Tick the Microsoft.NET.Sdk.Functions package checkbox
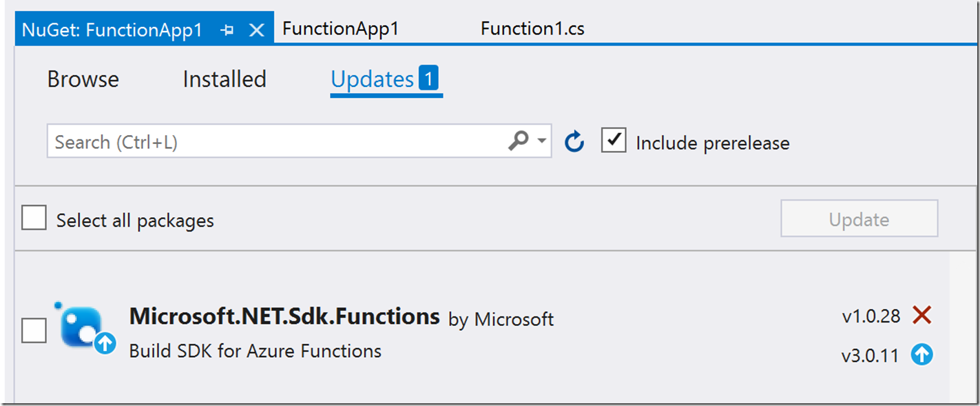 [34, 330]
